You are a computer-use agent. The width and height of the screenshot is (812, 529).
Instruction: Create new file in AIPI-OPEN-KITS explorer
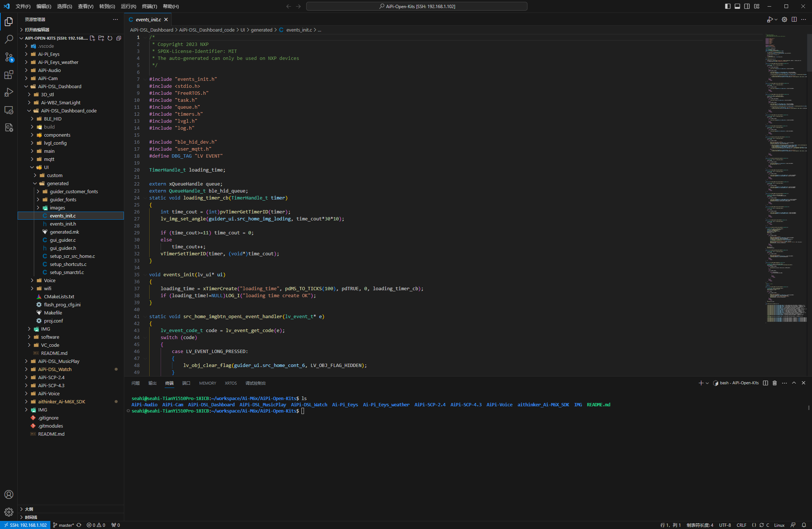pos(92,38)
